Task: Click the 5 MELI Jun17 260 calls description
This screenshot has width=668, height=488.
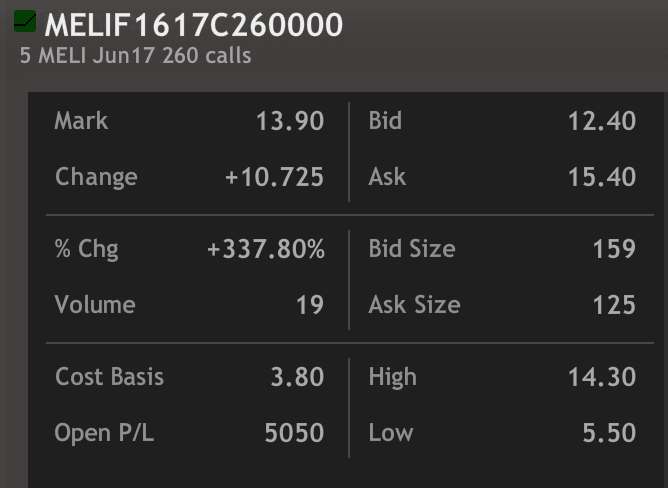Action: tap(135, 56)
